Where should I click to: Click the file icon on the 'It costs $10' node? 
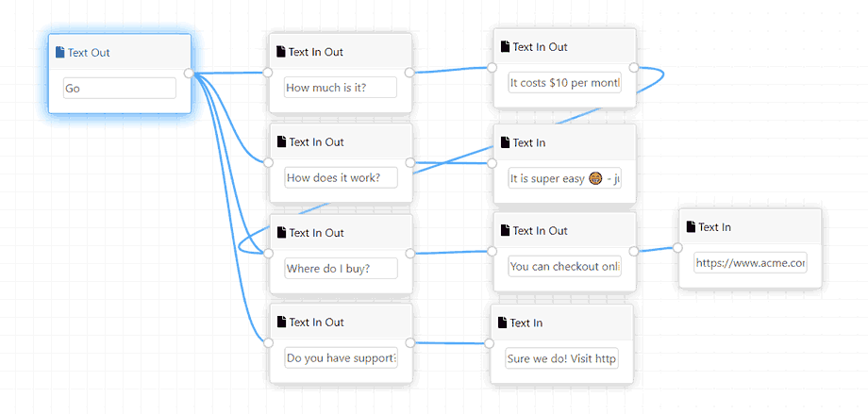[506, 47]
